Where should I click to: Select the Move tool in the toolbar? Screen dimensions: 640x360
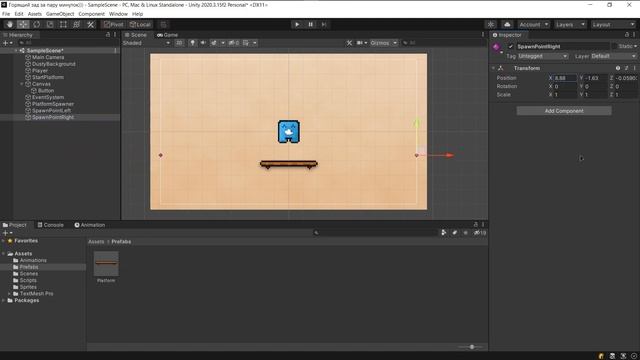pos(23,24)
